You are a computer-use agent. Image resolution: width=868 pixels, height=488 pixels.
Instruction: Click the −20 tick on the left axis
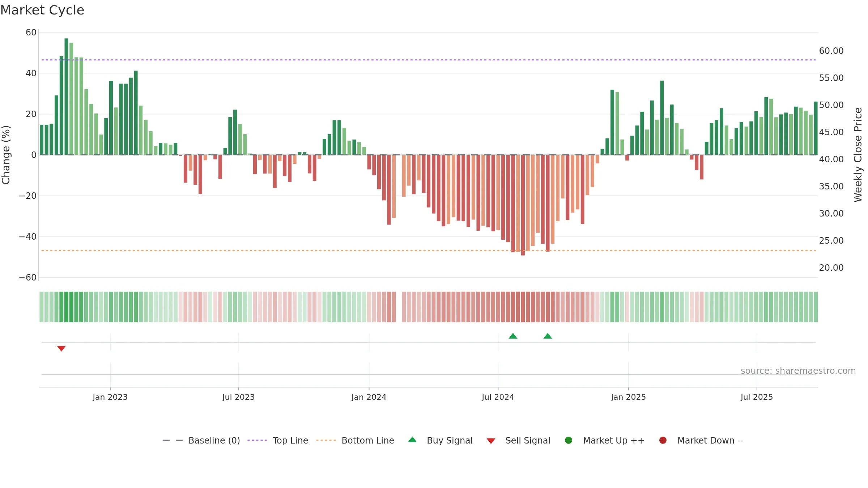(28, 196)
